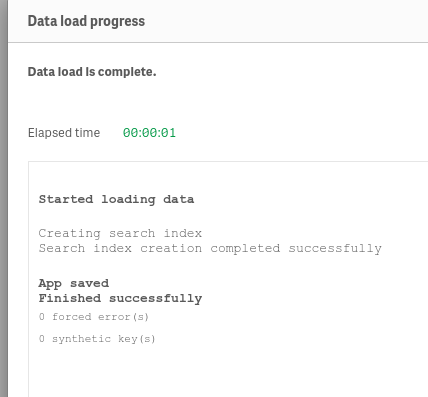Click the 'App saved' log line
This screenshot has width=428, height=397.
point(74,283)
